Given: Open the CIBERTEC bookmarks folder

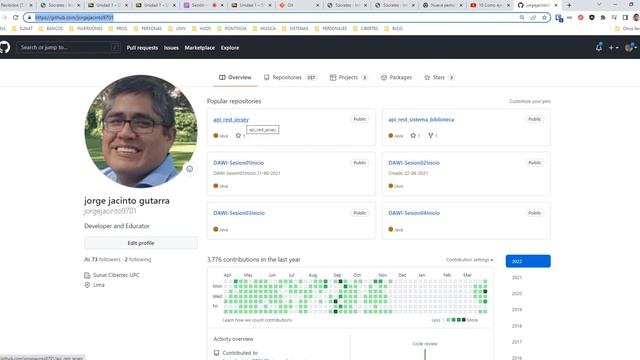Looking at the screenshot, I should [x=366, y=29].
